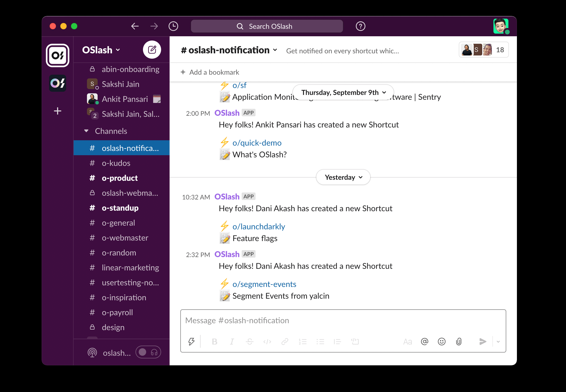Open the user profile avatar

click(501, 26)
